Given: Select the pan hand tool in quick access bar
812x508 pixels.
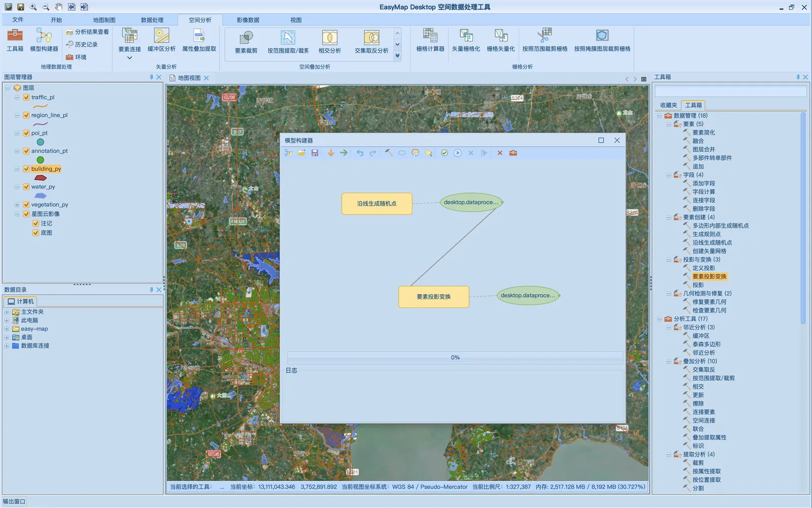Looking at the screenshot, I should pos(58,7).
